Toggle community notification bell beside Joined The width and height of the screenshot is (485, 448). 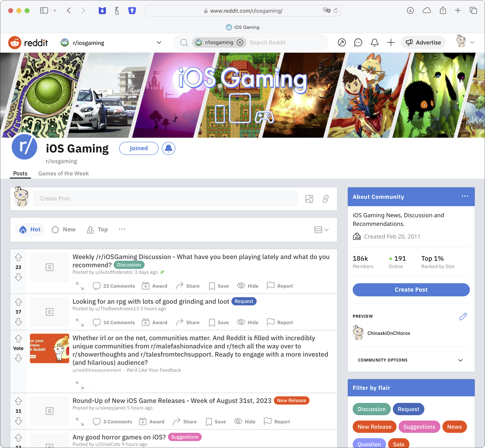168,148
